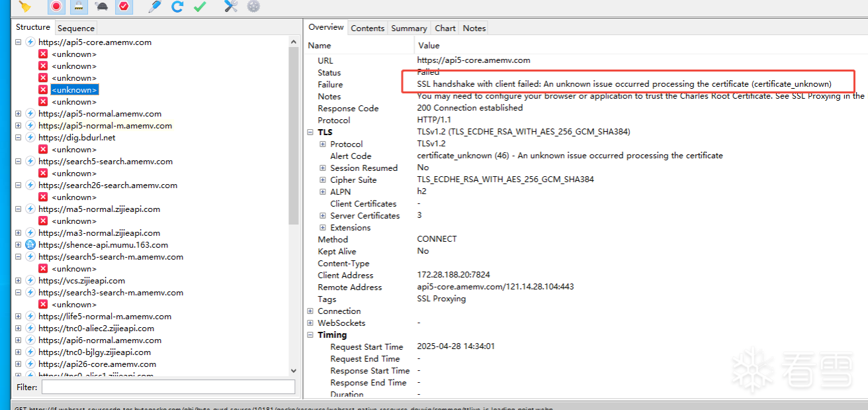The height and width of the screenshot is (410, 868).
Task: Expand the ALPN row
Action: point(323,191)
